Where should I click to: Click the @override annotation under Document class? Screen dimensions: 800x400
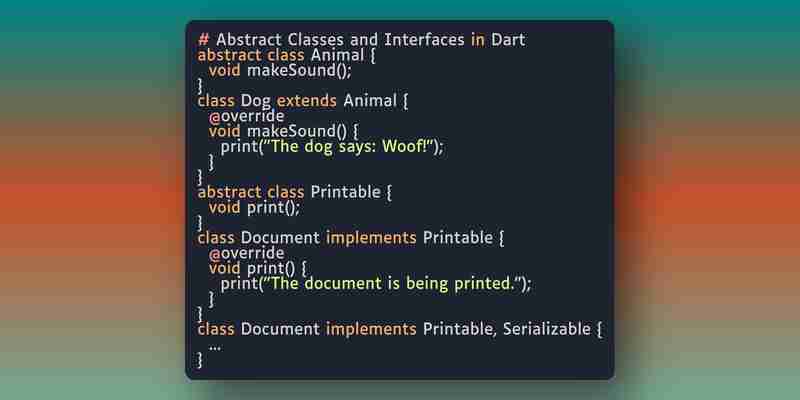[x=246, y=253]
